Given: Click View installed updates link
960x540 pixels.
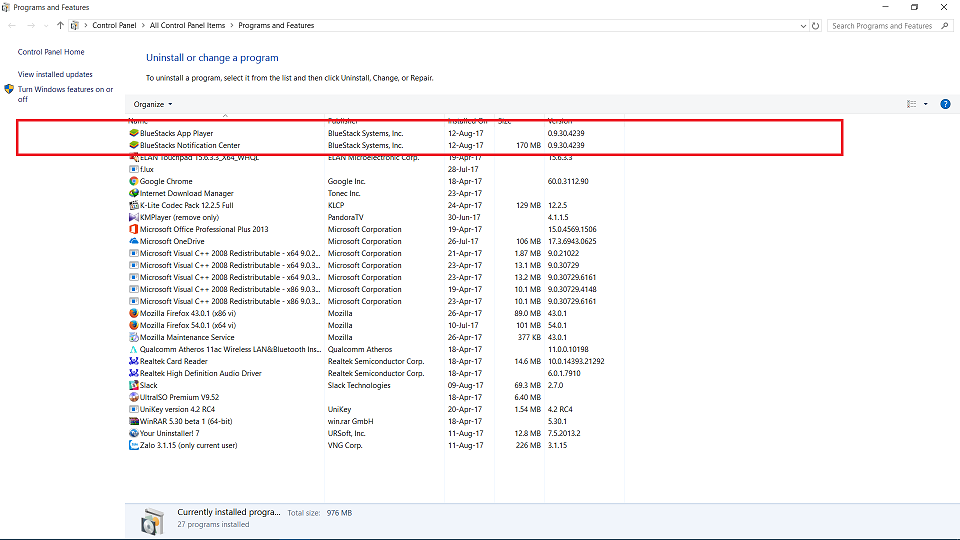Looking at the screenshot, I should coord(55,74).
